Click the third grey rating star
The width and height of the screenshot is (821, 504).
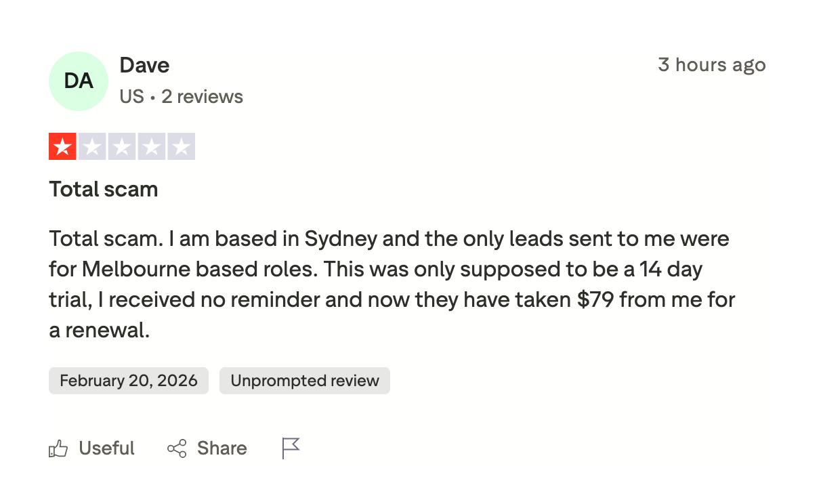click(122, 146)
